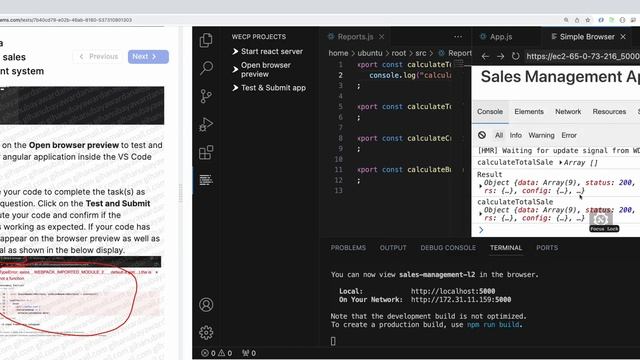Click breadcrumb segment 'src'
This screenshot has width=640, height=360.
click(421, 53)
